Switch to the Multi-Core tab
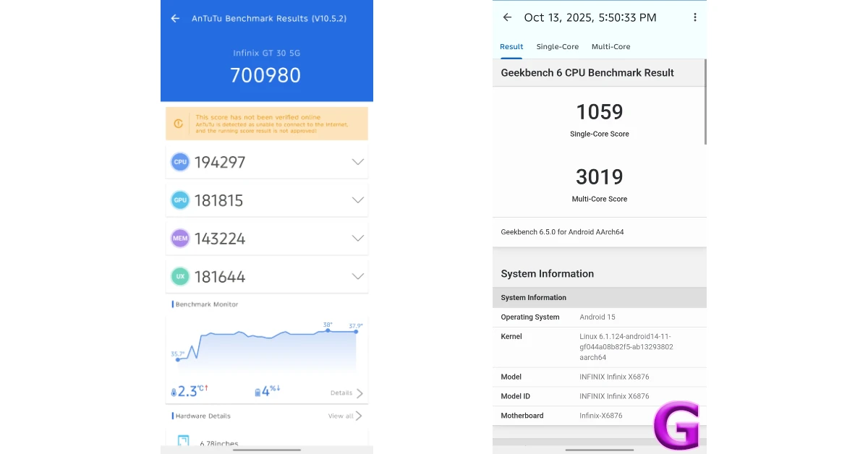This screenshot has height=454, width=868. pos(610,47)
